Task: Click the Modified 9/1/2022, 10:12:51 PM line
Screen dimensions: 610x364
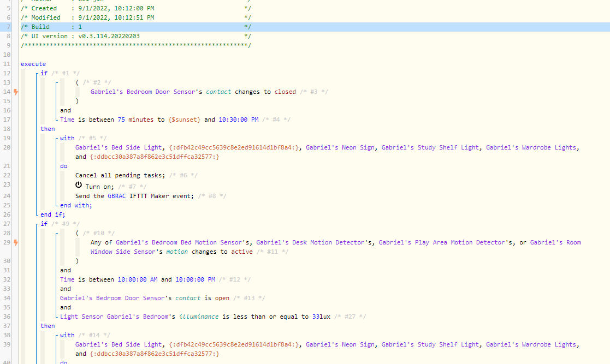Action: (x=136, y=17)
